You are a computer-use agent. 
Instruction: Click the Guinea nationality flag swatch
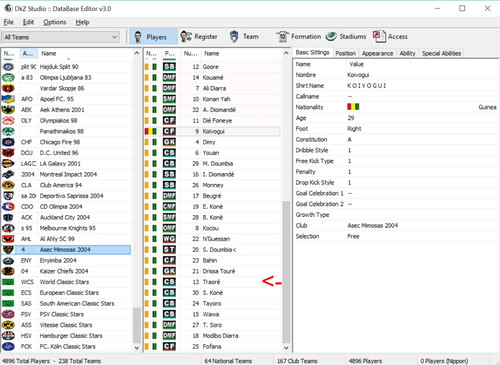click(x=353, y=107)
